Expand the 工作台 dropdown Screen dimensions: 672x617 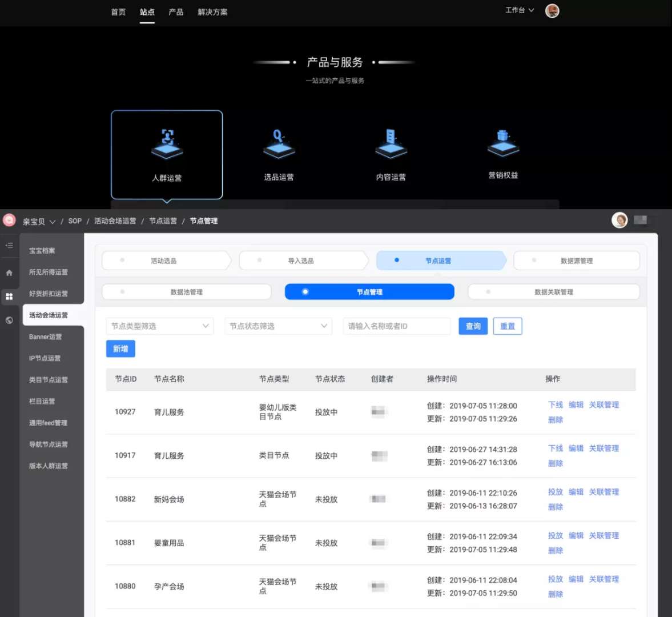click(x=520, y=10)
